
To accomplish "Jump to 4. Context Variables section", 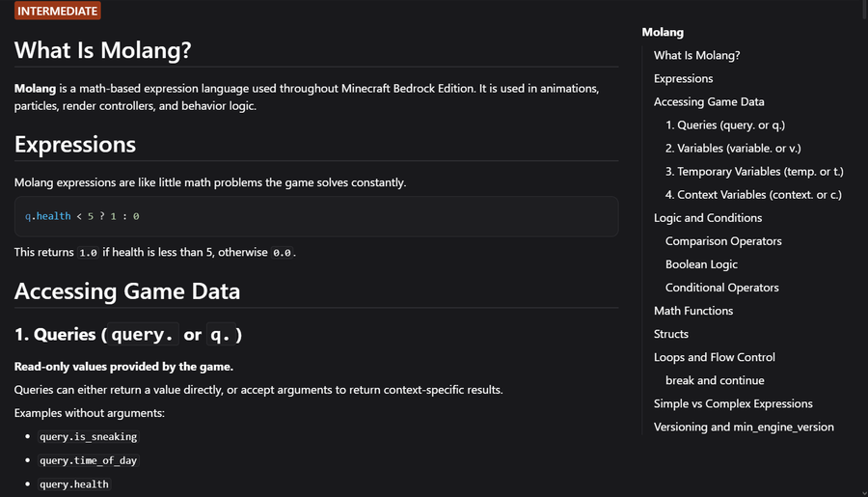I will point(753,194).
